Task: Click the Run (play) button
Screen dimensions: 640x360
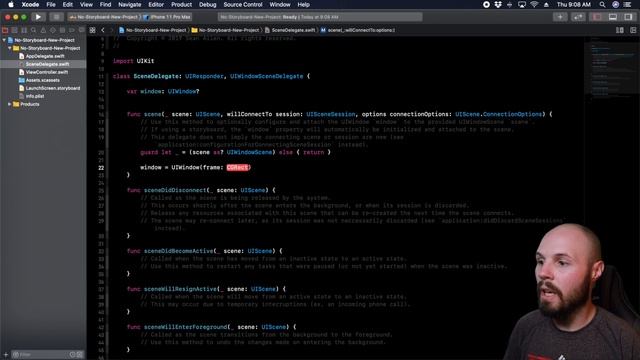Action: [38, 17]
